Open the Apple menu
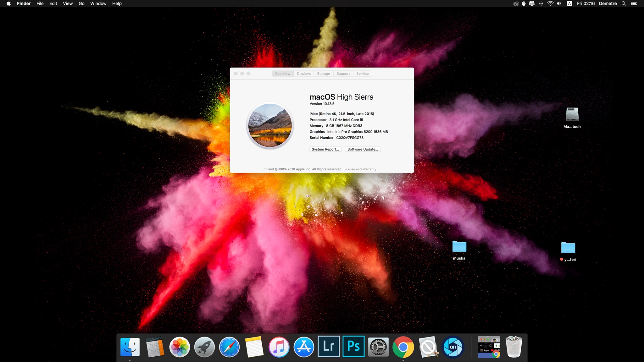This screenshot has width=644, height=362. 8,3
